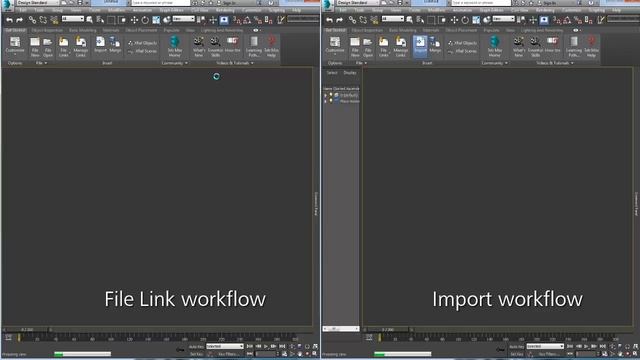This screenshot has height=360, width=640.
Task: Switch to Lighting and Rendering tab, left window
Action: coord(222,30)
